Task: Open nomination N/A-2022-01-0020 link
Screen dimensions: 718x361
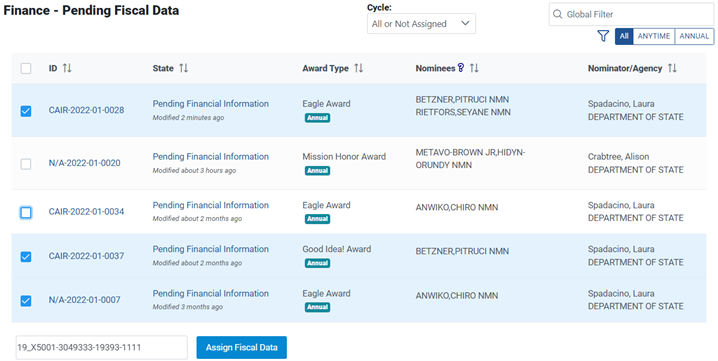Action: click(x=85, y=163)
